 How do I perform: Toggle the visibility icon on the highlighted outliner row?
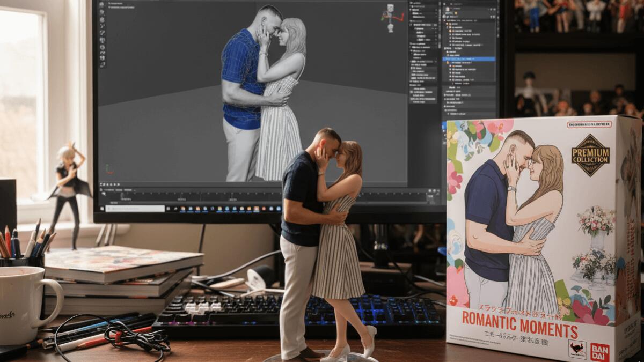(x=492, y=58)
